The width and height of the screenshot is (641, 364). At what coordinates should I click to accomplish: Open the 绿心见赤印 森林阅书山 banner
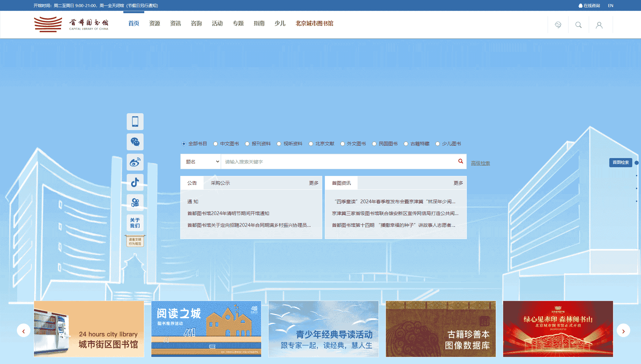coord(558,329)
